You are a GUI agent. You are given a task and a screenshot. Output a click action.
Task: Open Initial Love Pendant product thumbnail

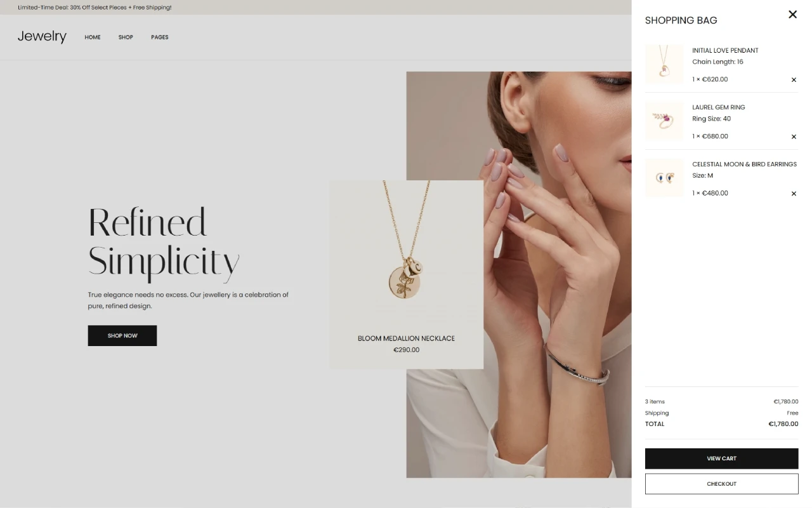tap(664, 64)
